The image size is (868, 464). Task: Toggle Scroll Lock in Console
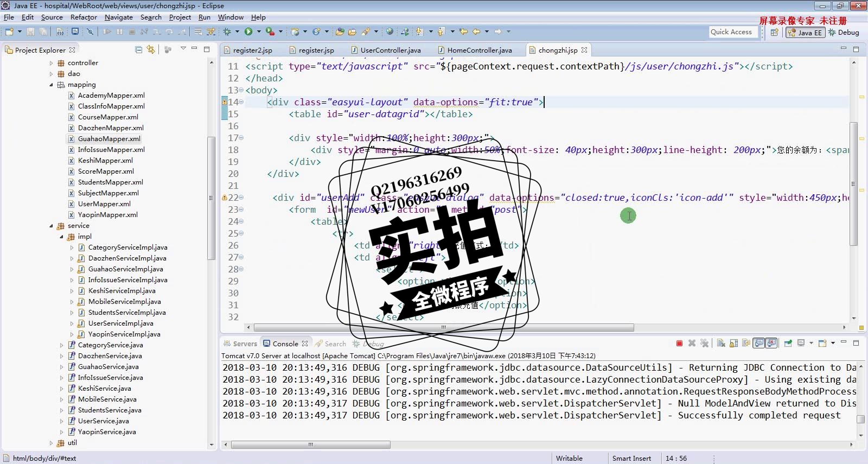tap(733, 344)
